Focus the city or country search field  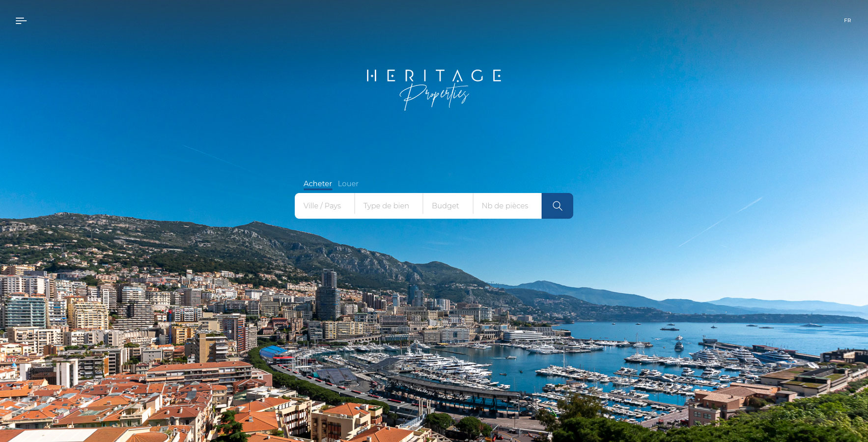tap(325, 206)
